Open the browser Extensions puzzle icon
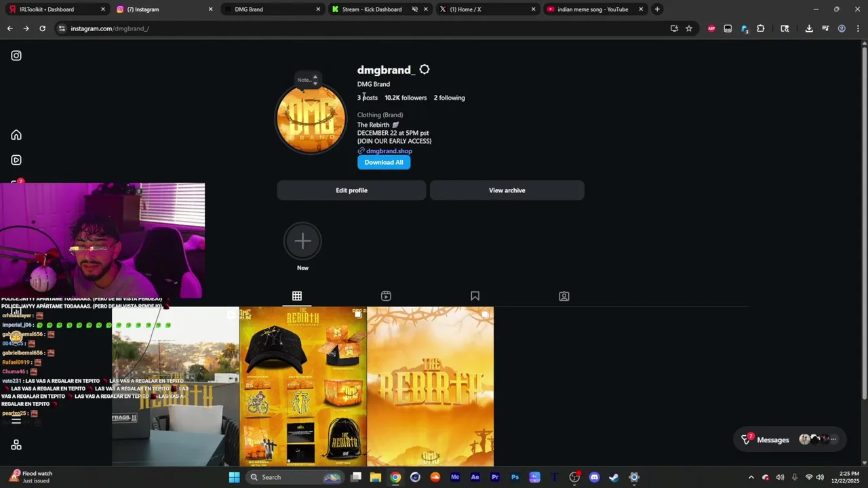 pos(760,28)
